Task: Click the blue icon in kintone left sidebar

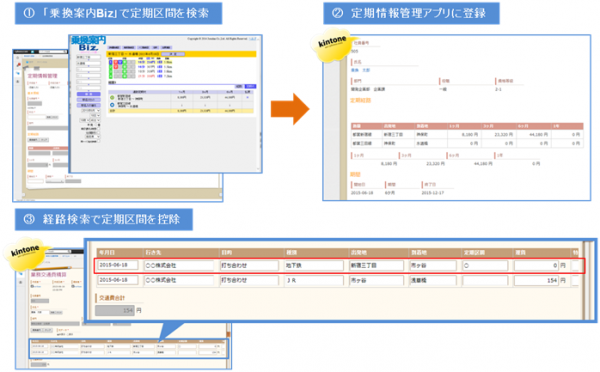Action: [x=18, y=73]
